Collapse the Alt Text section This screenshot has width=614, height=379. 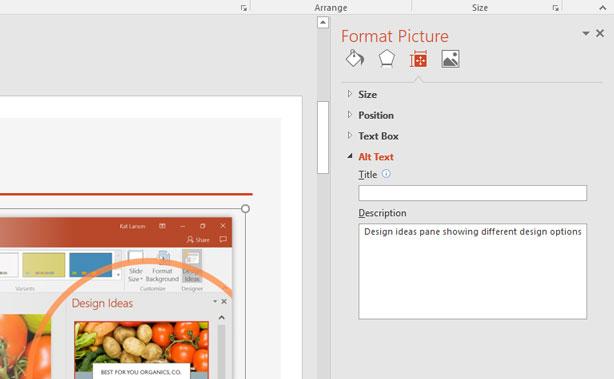pyautogui.click(x=350, y=156)
